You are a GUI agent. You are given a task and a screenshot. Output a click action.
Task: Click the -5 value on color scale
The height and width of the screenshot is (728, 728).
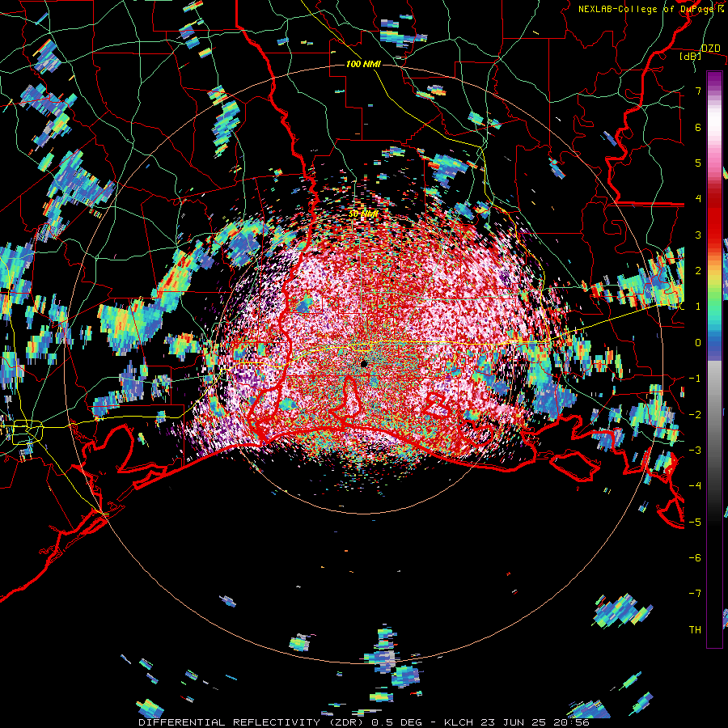[695, 523]
